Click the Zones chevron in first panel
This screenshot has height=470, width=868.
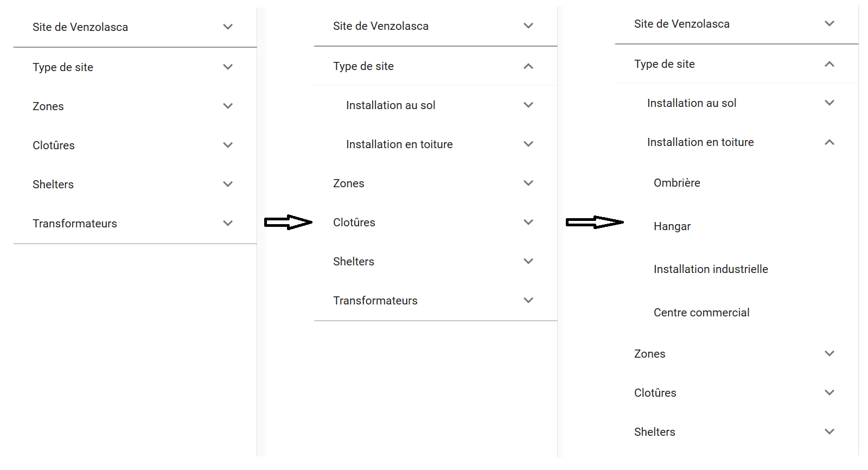coord(228,106)
